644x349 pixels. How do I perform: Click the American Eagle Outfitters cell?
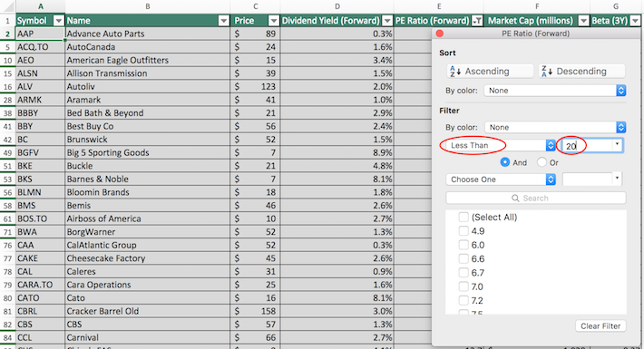click(148, 61)
